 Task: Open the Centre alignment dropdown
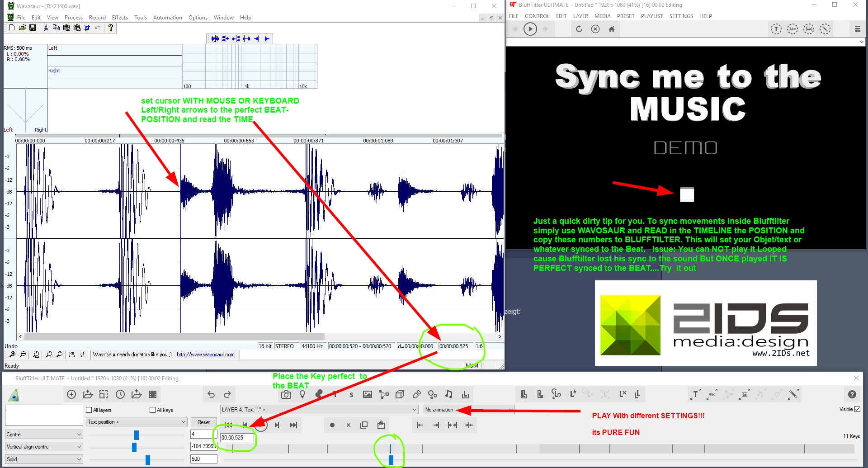[44, 434]
